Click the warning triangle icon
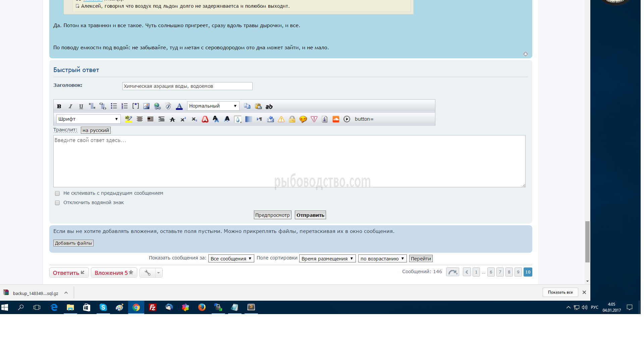 [x=281, y=119]
